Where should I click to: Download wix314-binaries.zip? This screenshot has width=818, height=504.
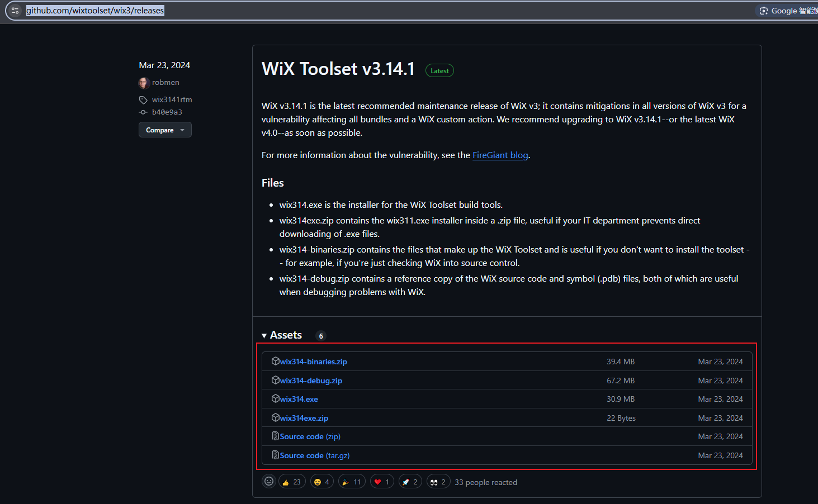[313, 362]
